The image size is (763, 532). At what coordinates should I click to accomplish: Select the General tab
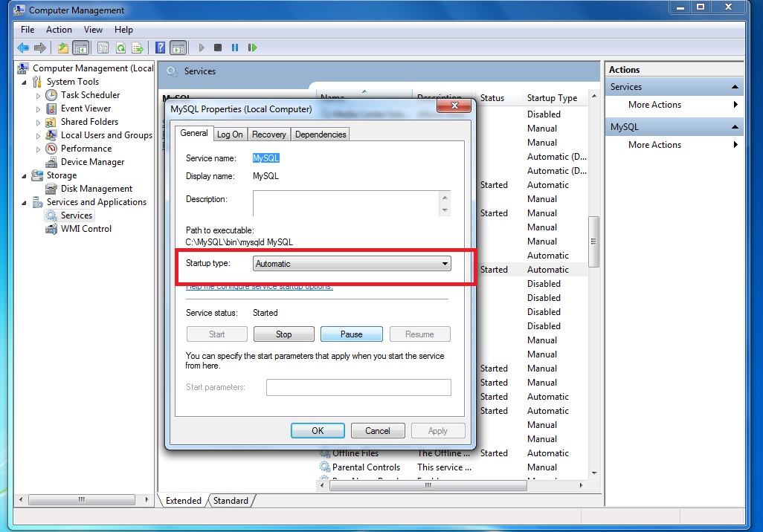point(193,133)
